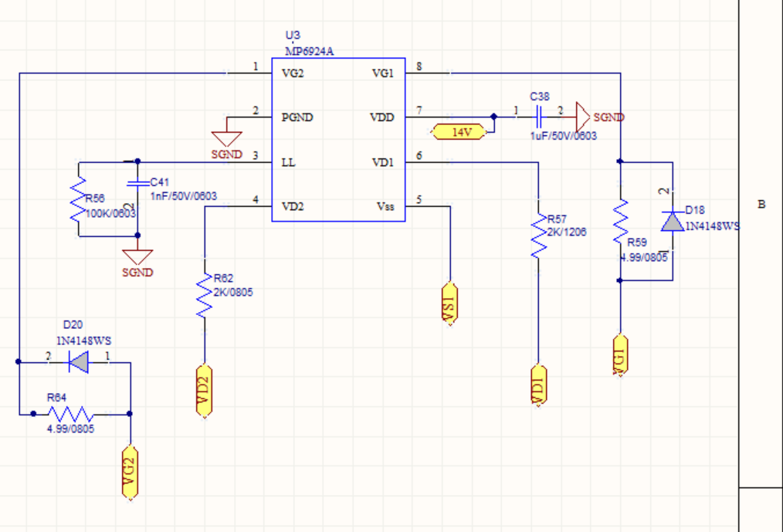The height and width of the screenshot is (532, 783).
Task: Click the Vss pin label inside U3
Action: pos(385,206)
